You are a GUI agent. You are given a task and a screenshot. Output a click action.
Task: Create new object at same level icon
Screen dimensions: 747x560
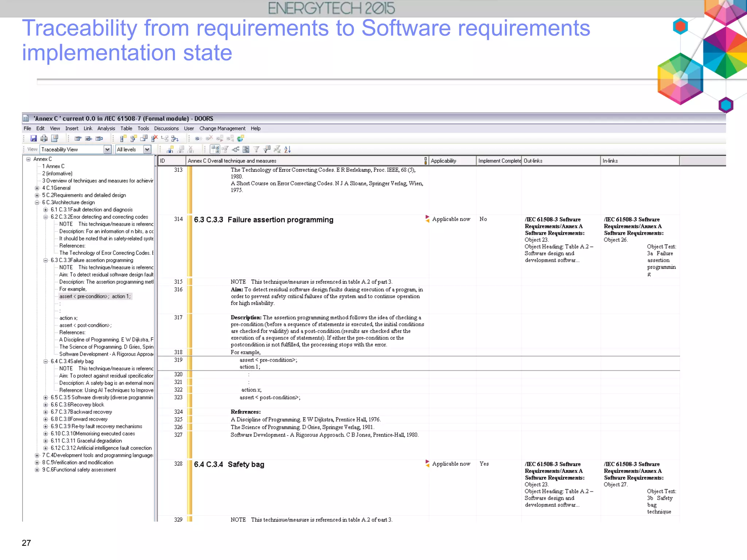[x=123, y=138]
